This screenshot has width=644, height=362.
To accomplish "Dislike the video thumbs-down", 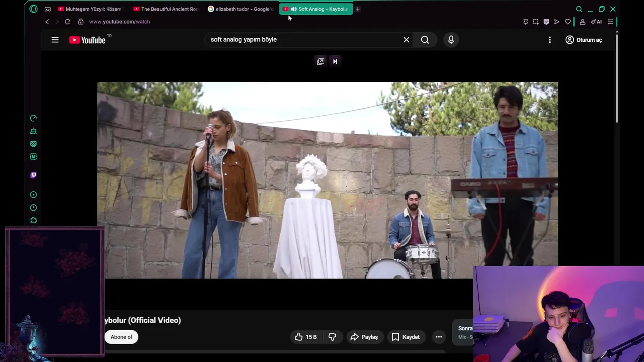I will click(332, 337).
